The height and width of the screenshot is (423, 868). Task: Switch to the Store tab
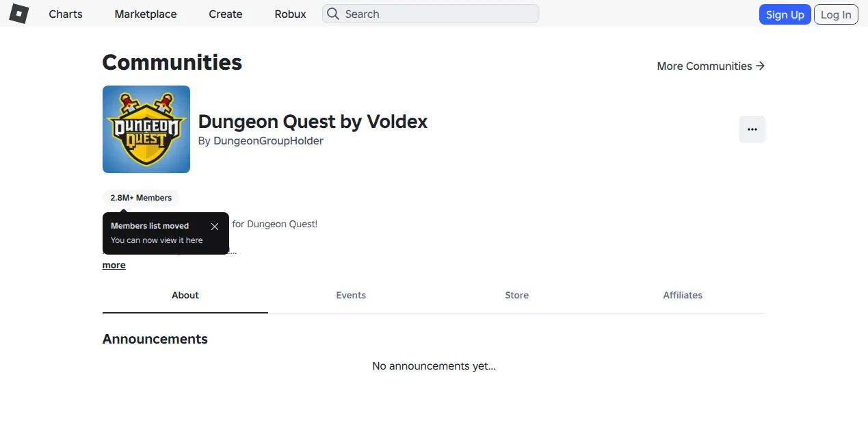(x=517, y=295)
